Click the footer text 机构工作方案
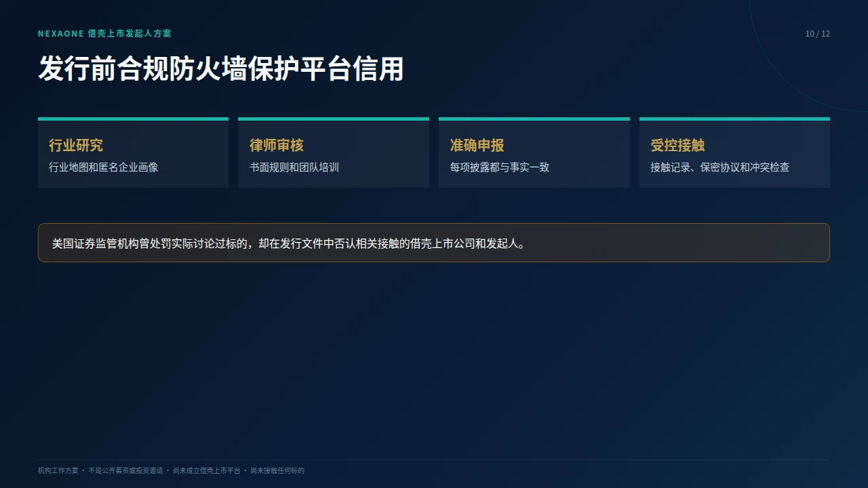868x488 pixels. click(58, 470)
